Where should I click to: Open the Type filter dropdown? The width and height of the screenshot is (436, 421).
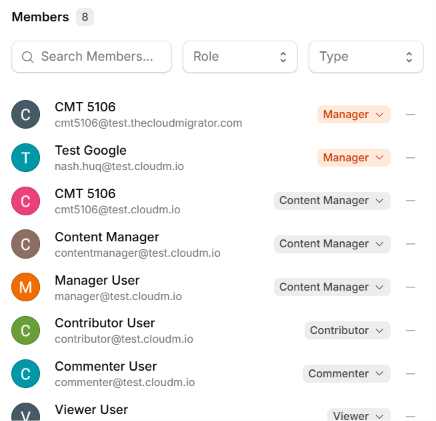(x=366, y=57)
